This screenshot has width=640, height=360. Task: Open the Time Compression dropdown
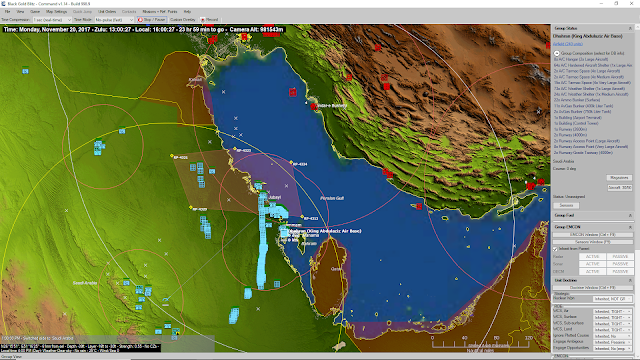[x=52, y=20]
